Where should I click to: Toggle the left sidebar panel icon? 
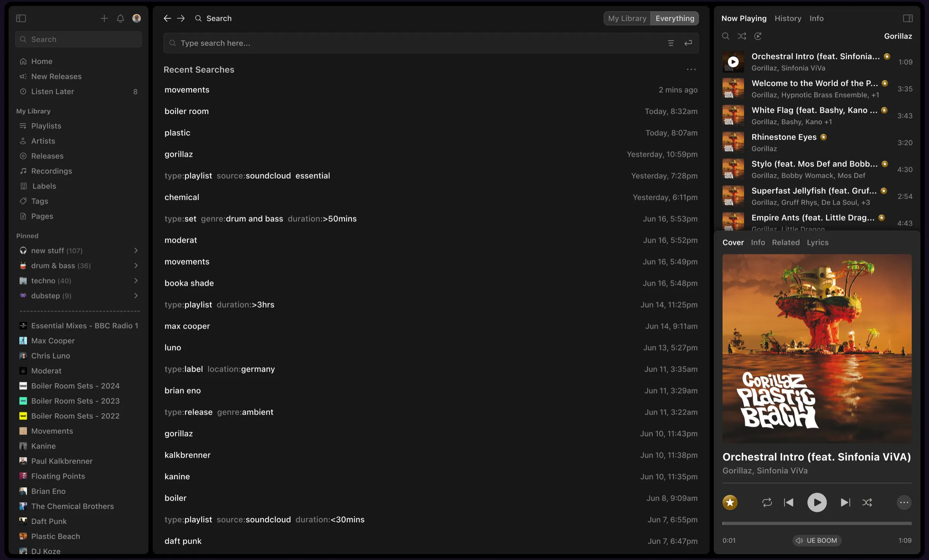21,18
